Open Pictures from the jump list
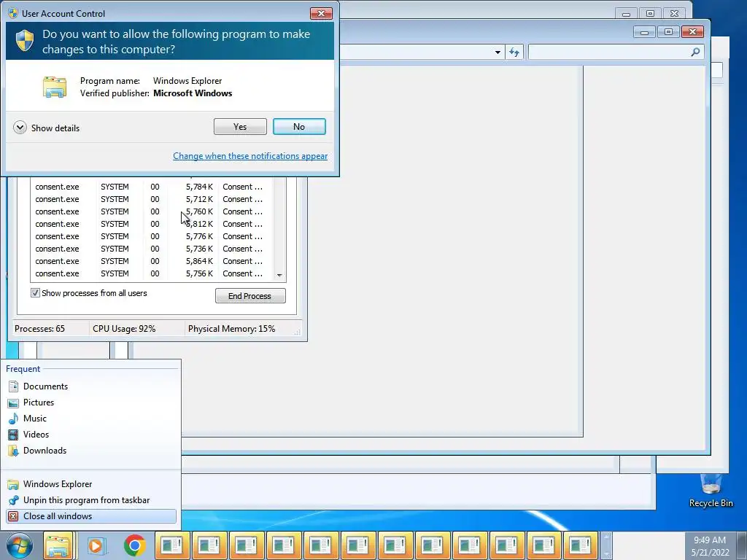747x560 pixels. [91, 402]
